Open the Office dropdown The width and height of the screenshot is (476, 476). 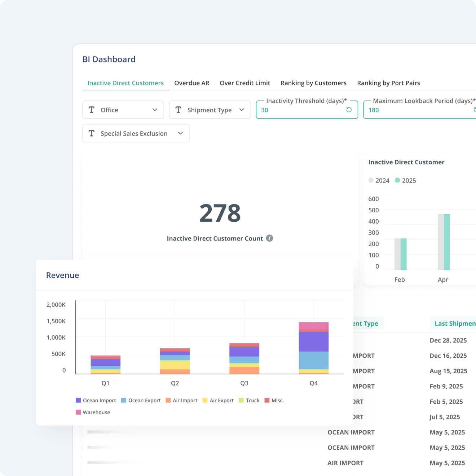(155, 110)
